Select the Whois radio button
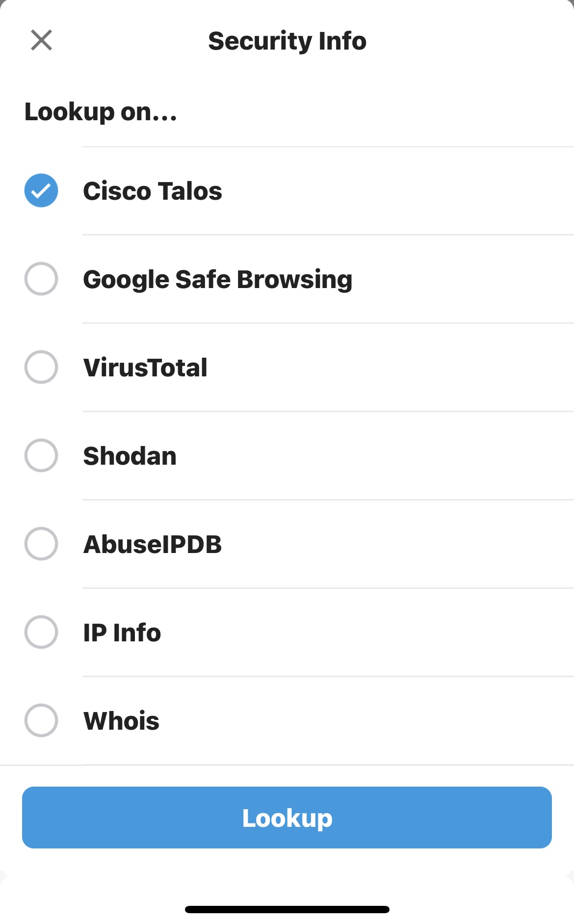 tap(41, 720)
